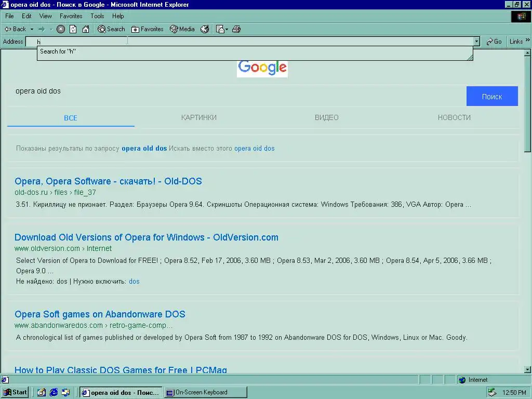
Task: Click the Show Desktop quick launch icon
Action: 42,393
